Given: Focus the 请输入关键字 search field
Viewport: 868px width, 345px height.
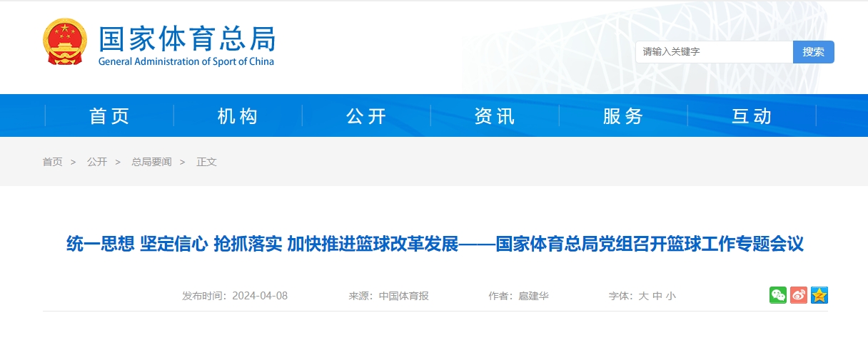Looking at the screenshot, I should point(714,52).
